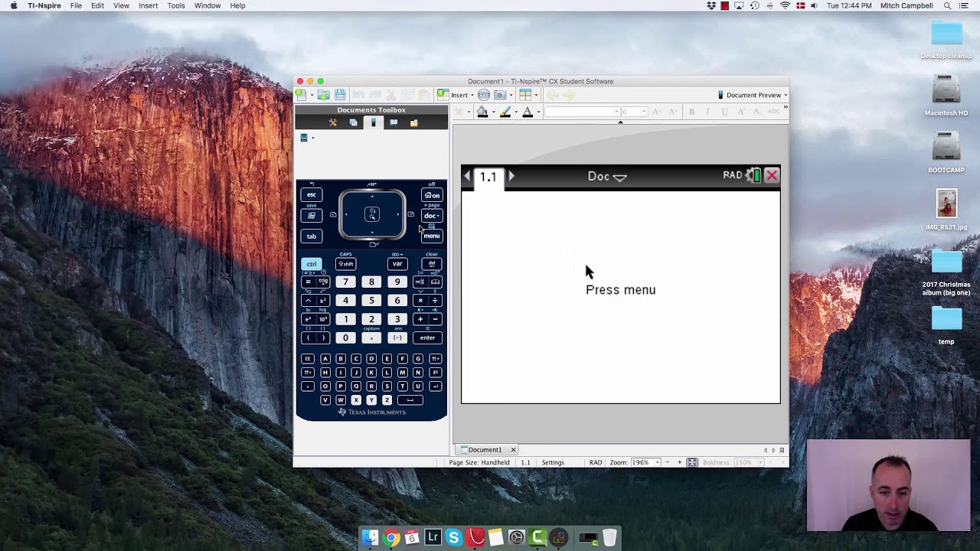Click the pi symbol key on the keypad
980x551 pixels.
308,373
